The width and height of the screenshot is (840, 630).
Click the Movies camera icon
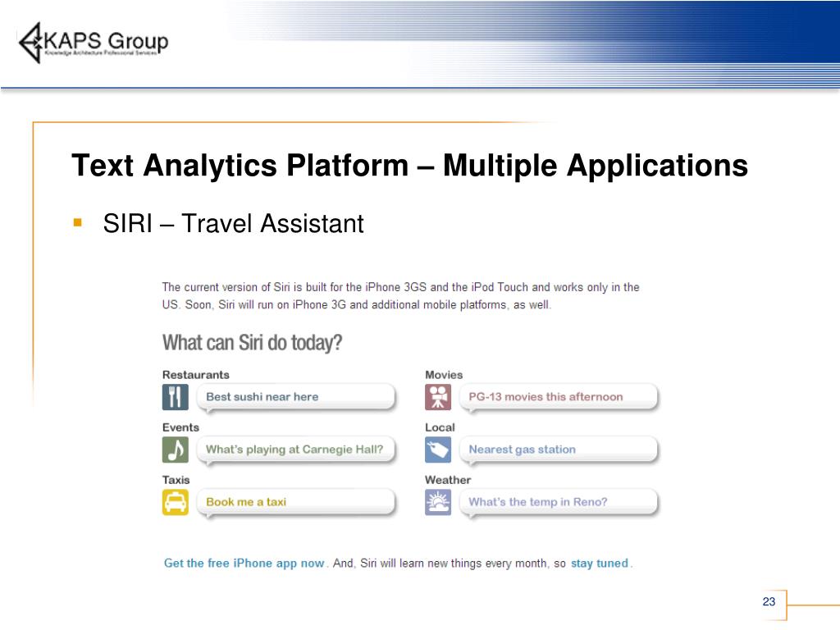(438, 397)
